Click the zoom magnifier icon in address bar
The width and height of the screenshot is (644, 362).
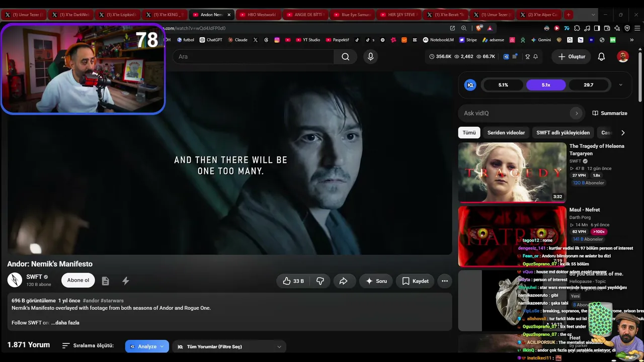(x=464, y=28)
